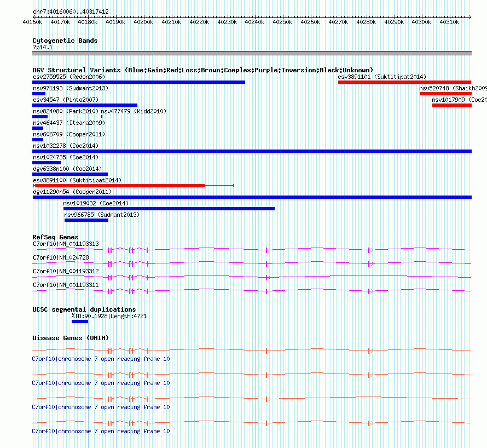The height and width of the screenshot is (448, 487).
Task: Click the Disease Genes (OMIM) track title
Action: coord(71,338)
